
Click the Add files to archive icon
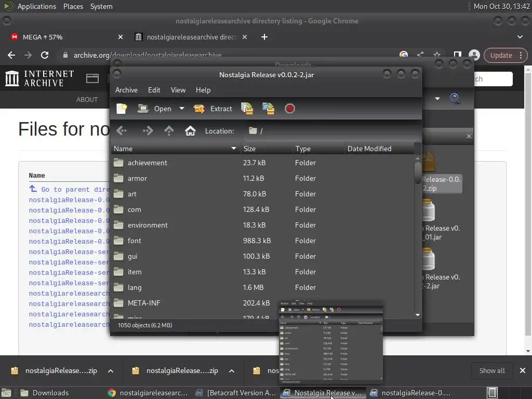247,109
